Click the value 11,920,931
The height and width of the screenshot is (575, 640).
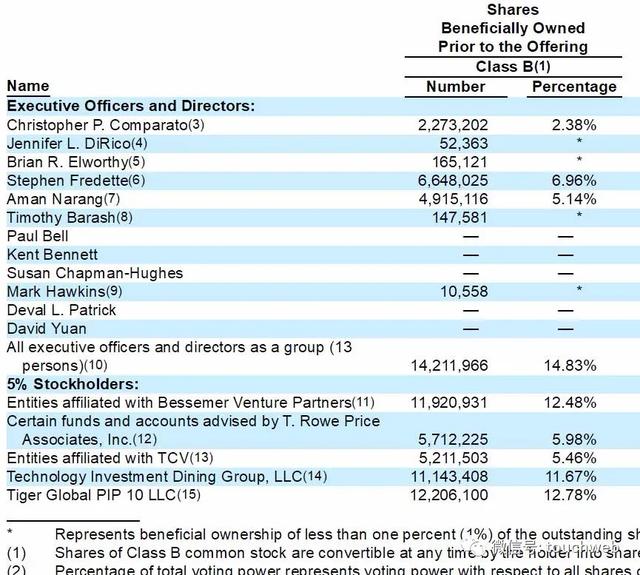449,403
